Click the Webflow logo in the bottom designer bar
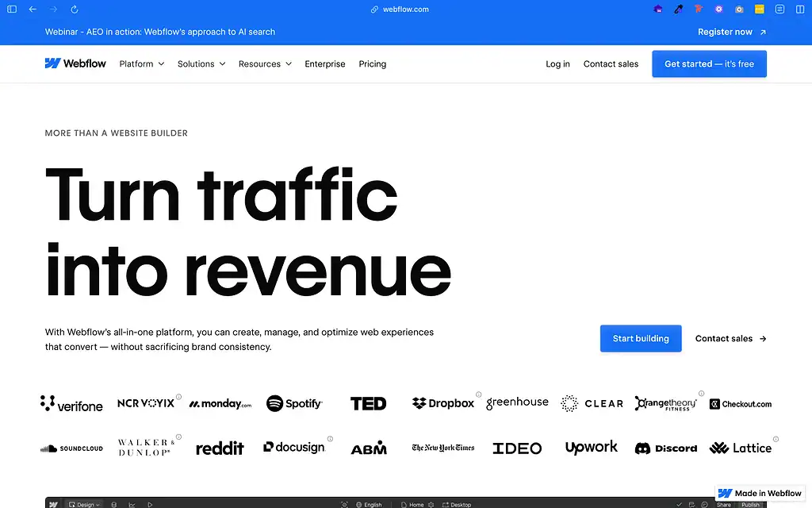The width and height of the screenshot is (812, 508). (x=52, y=503)
